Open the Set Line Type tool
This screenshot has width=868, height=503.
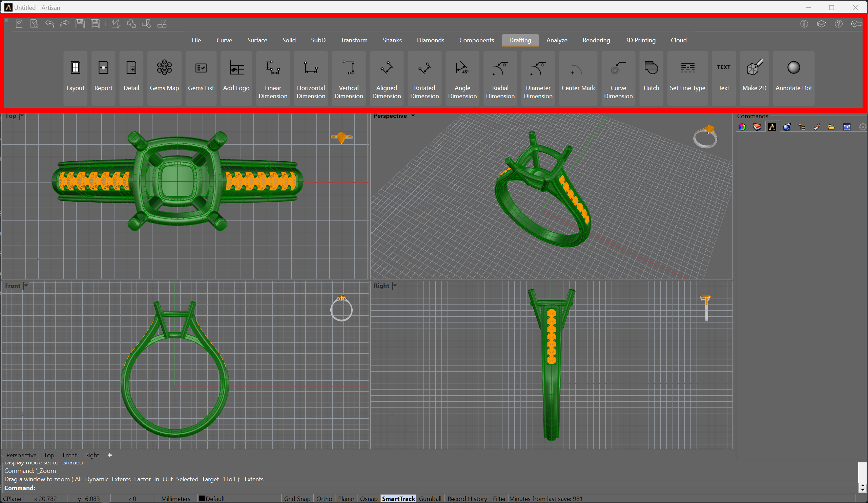(687, 78)
